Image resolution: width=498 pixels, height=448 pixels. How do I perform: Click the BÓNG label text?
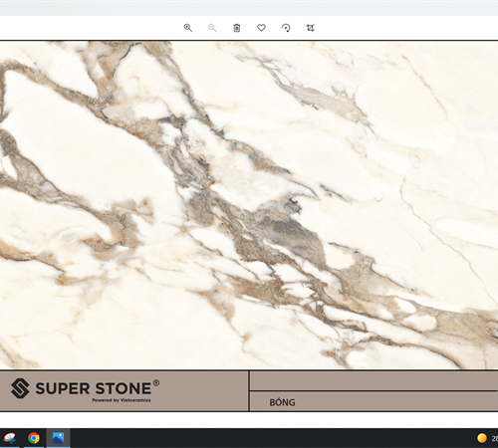click(282, 402)
